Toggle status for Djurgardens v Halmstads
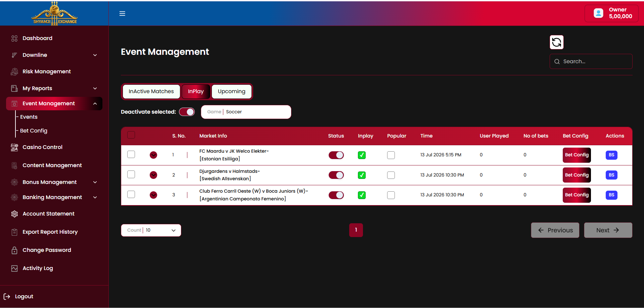Viewport: 644px width, 308px height. (x=336, y=175)
